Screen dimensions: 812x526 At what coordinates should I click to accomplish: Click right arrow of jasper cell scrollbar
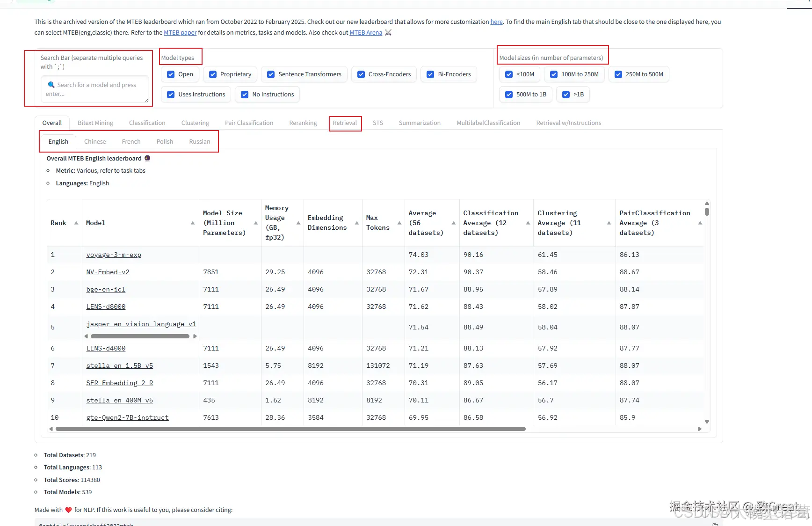tap(195, 336)
